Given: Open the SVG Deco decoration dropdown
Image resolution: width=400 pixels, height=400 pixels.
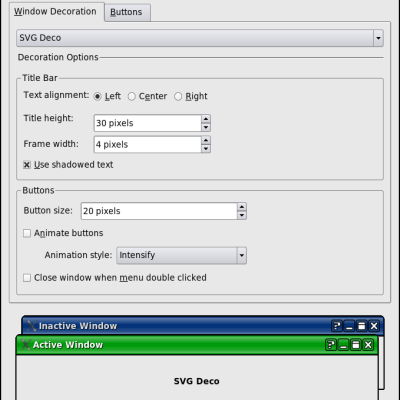Looking at the screenshot, I should pos(200,38).
